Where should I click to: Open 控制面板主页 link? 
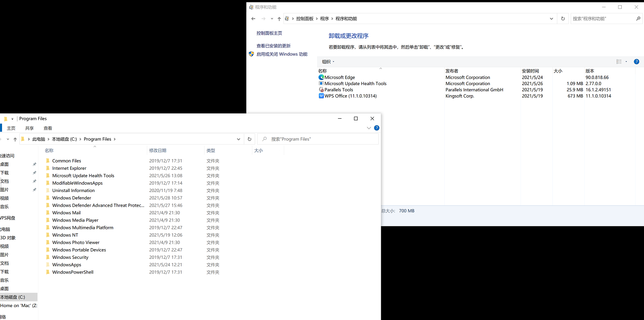[269, 33]
